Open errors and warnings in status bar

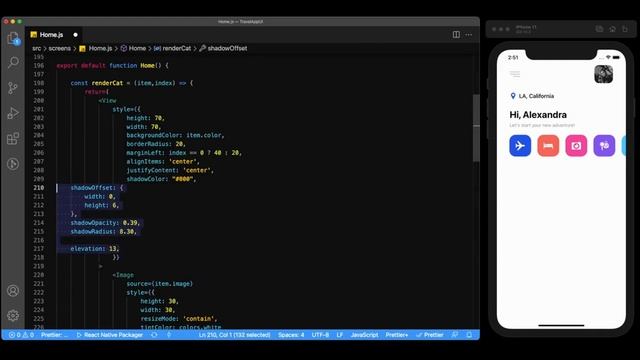[21, 335]
